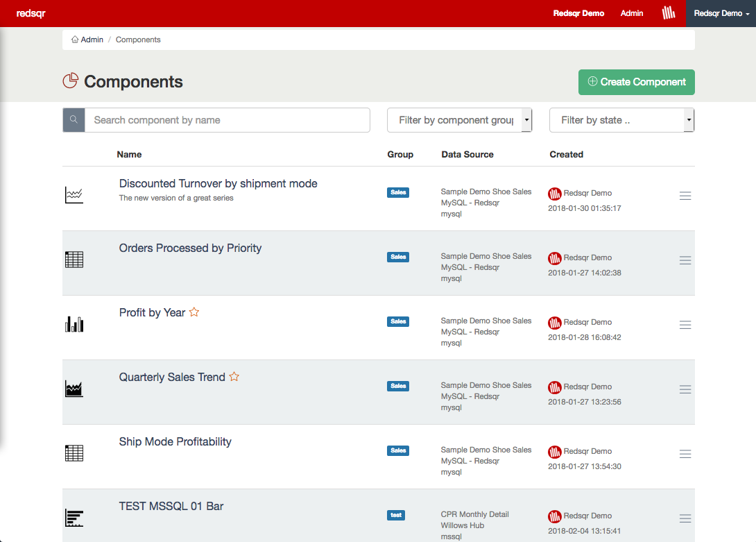Click the CPR Monthly Detail data source

[x=475, y=514]
